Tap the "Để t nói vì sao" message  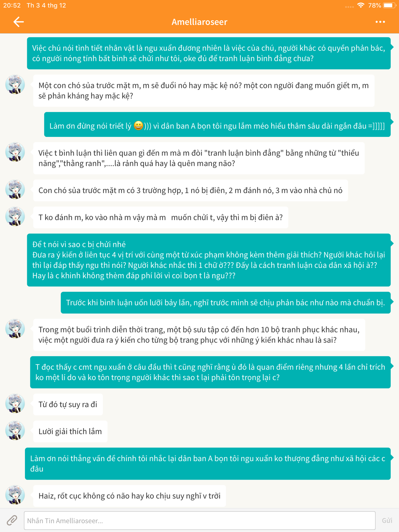[x=208, y=260]
